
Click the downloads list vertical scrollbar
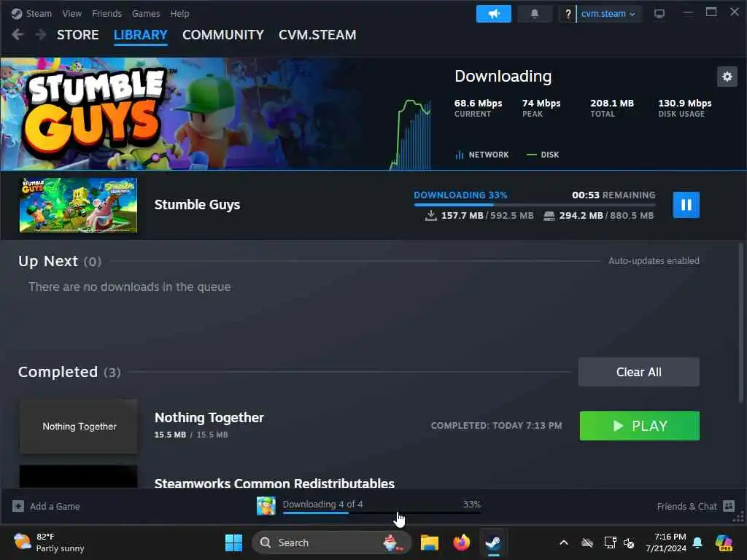741,323
